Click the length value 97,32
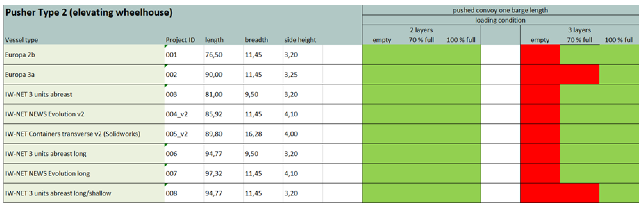The image size is (644, 208). (214, 173)
